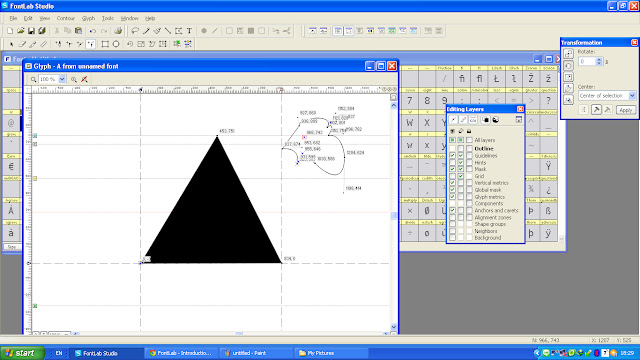
Task: Click the Windows start button
Action: click(x=22, y=353)
